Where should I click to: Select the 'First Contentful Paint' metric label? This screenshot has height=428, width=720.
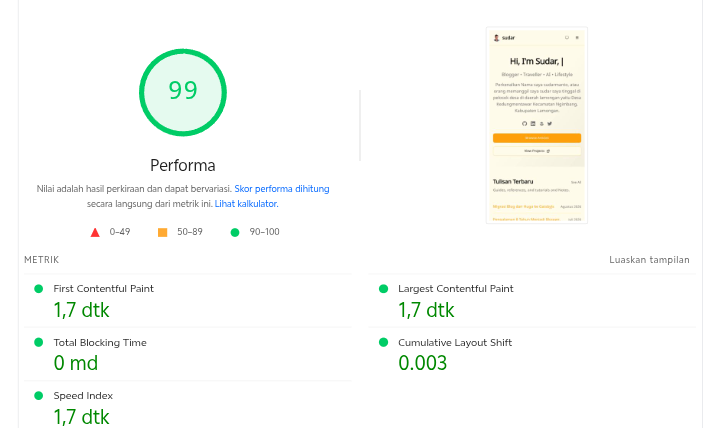(x=103, y=289)
